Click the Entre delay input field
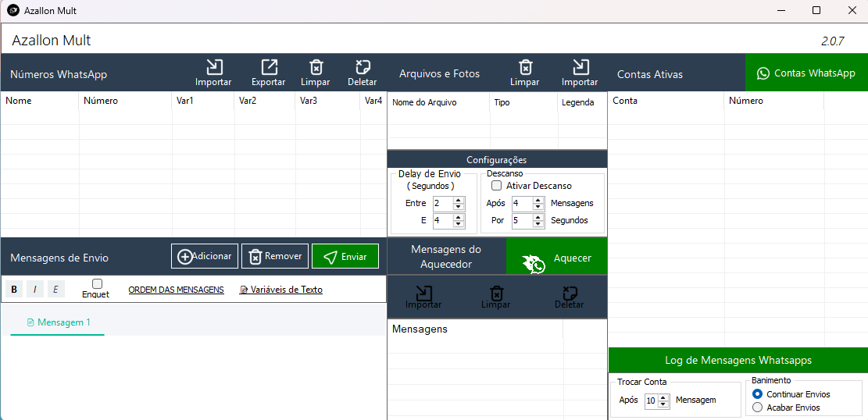This screenshot has height=420, width=868. (x=444, y=204)
